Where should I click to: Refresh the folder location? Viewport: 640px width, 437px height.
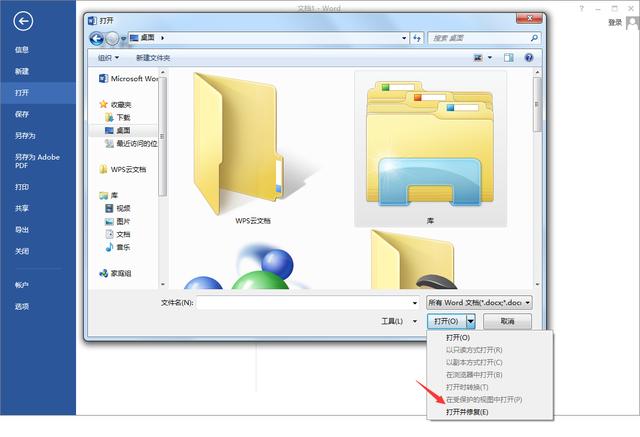click(417, 38)
